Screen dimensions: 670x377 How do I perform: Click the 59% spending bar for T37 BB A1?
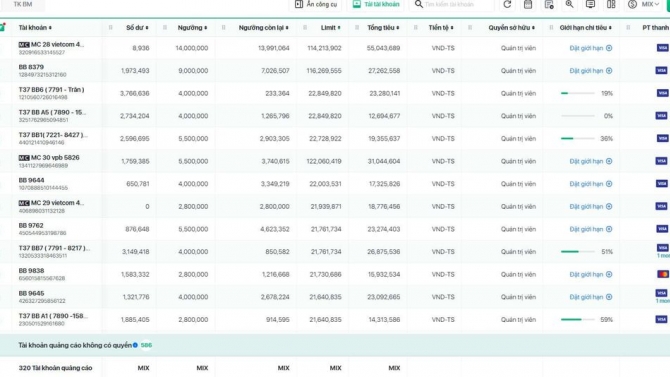(578, 320)
